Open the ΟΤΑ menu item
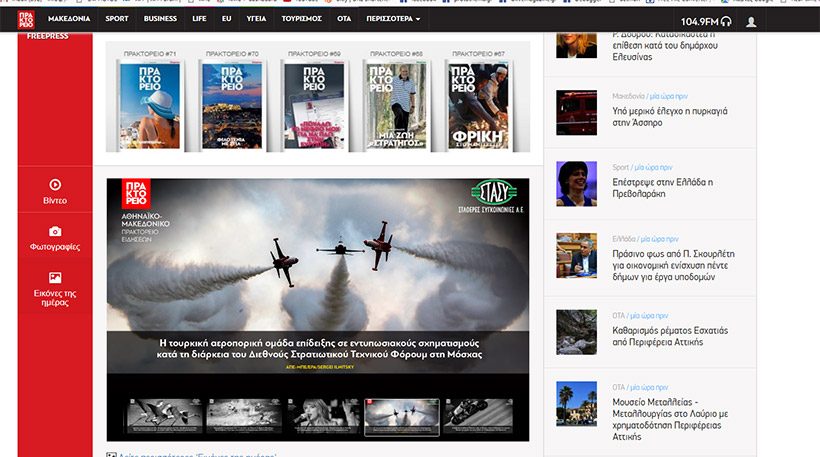 tap(344, 19)
